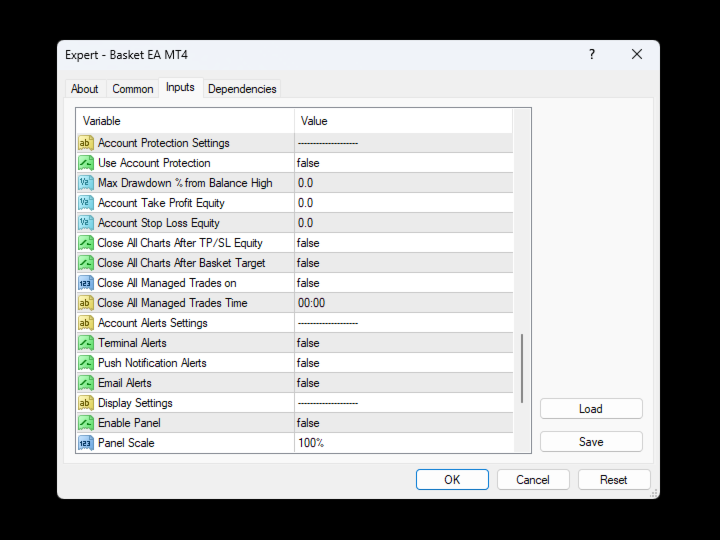The image size is (720, 540).
Task: Select the Use Account Protection label
Action: (154, 163)
